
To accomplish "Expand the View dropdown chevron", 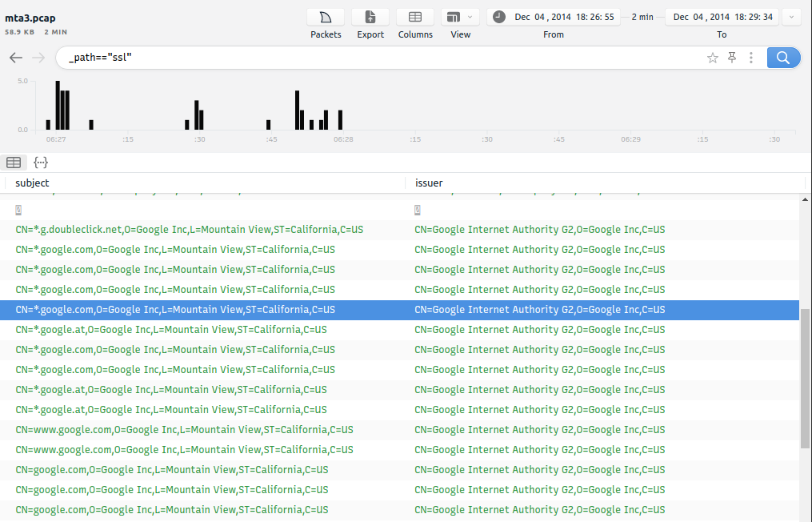I will click(x=470, y=17).
